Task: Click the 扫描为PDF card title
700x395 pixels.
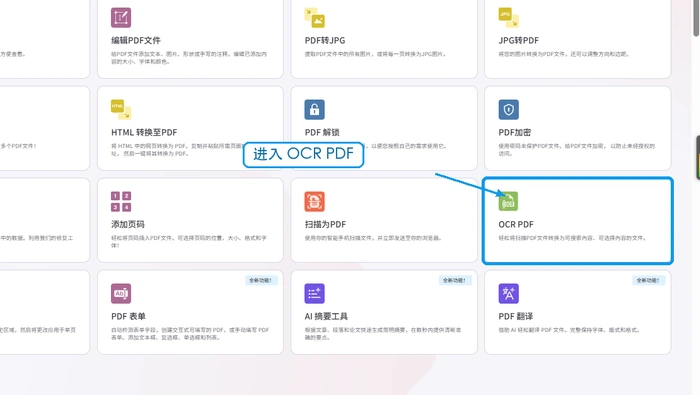Action: (x=325, y=224)
